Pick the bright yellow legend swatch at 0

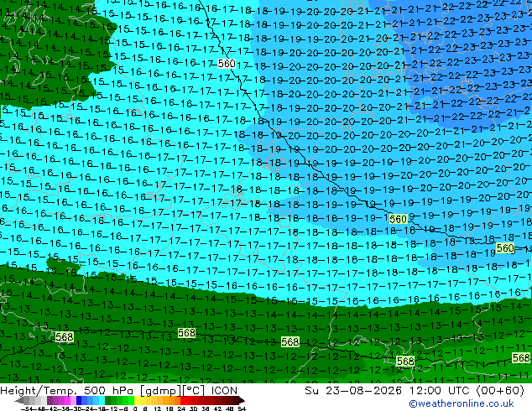pos(137,400)
